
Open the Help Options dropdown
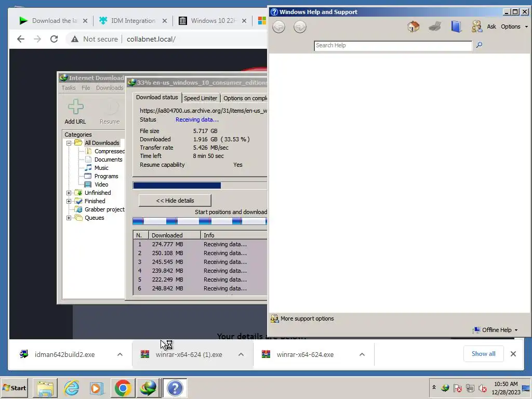[514, 26]
